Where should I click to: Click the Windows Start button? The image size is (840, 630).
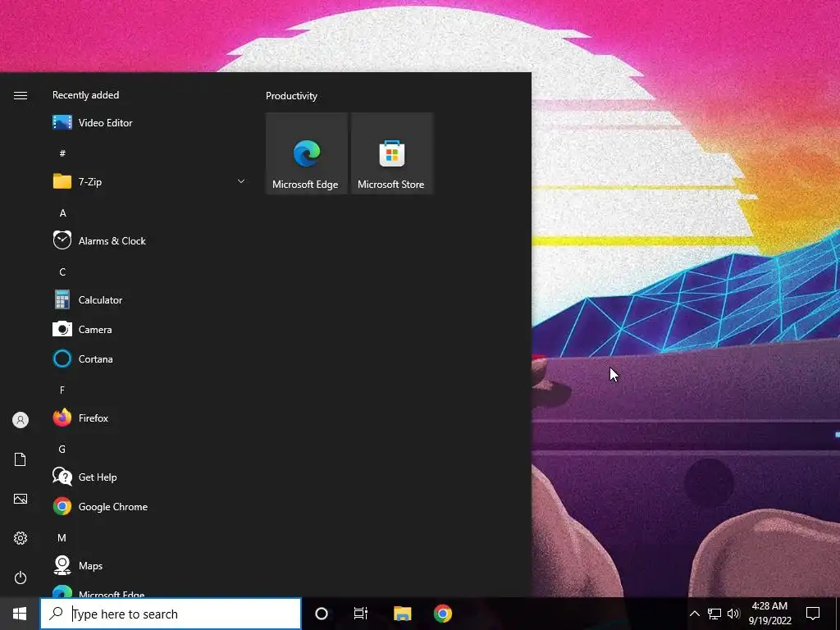pos(20,614)
